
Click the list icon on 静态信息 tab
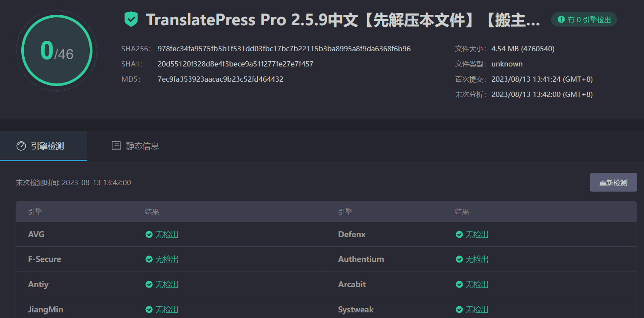click(116, 146)
